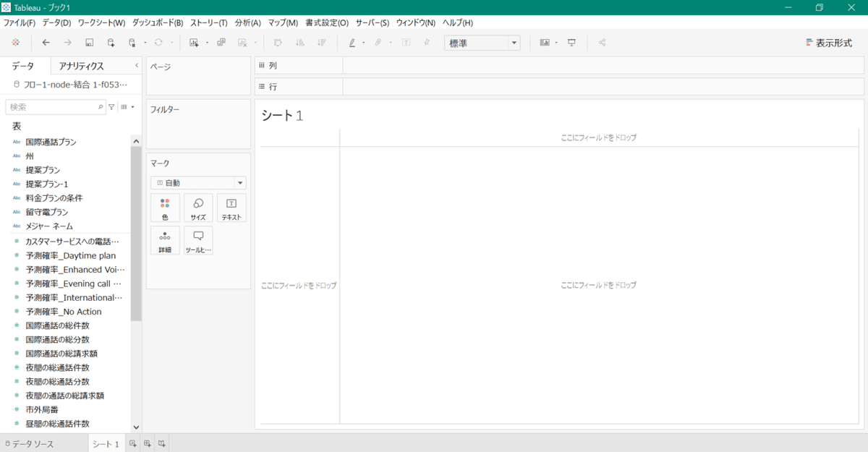Click the New Worksheet chart-plus icon
868x452 pixels.
194,43
